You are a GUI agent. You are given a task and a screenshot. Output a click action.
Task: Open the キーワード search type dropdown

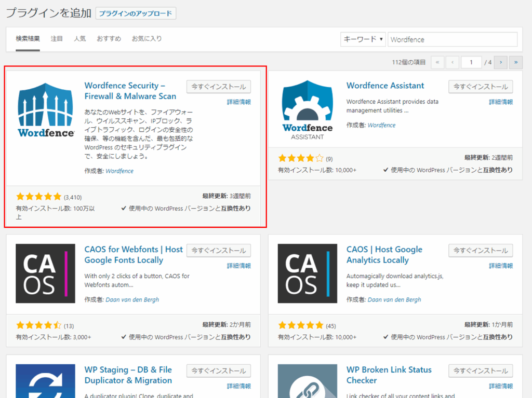coord(363,39)
